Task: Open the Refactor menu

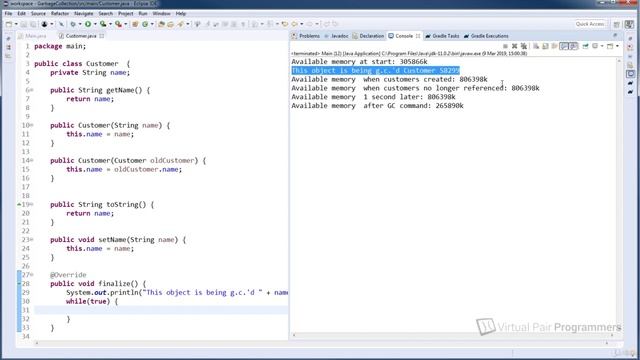Action: pyautogui.click(x=60, y=13)
